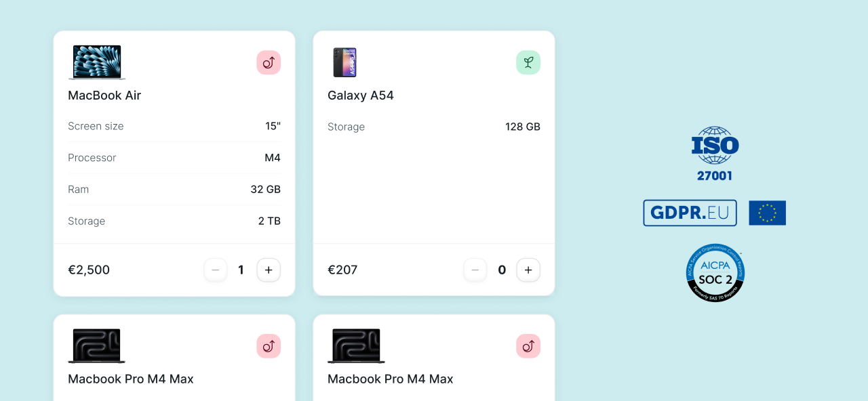Increase Galaxy A54 quantity with plus button
Screen dimensions: 868x401
coord(528,270)
